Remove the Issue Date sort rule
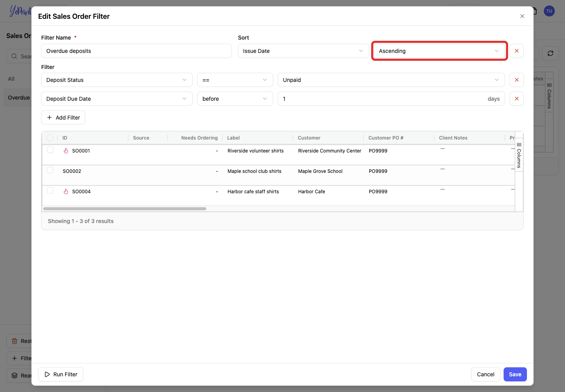 [516, 51]
